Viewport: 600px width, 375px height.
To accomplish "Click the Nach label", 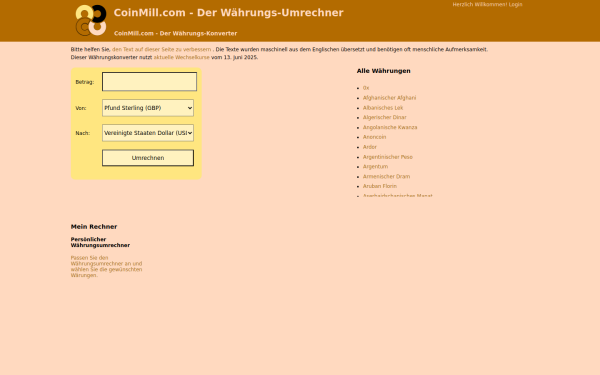I will 83,133.
